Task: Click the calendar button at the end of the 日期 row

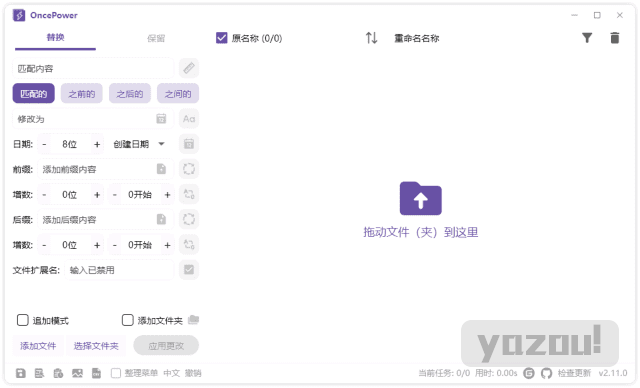Action: pos(189,144)
